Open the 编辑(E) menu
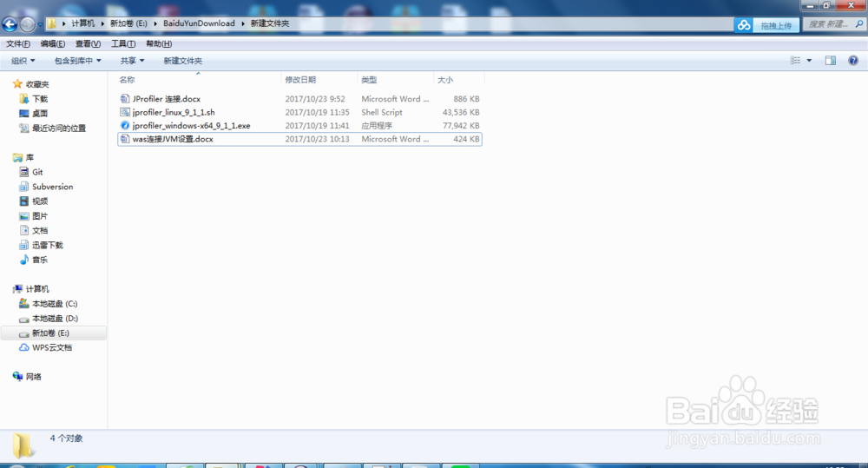 (53, 43)
